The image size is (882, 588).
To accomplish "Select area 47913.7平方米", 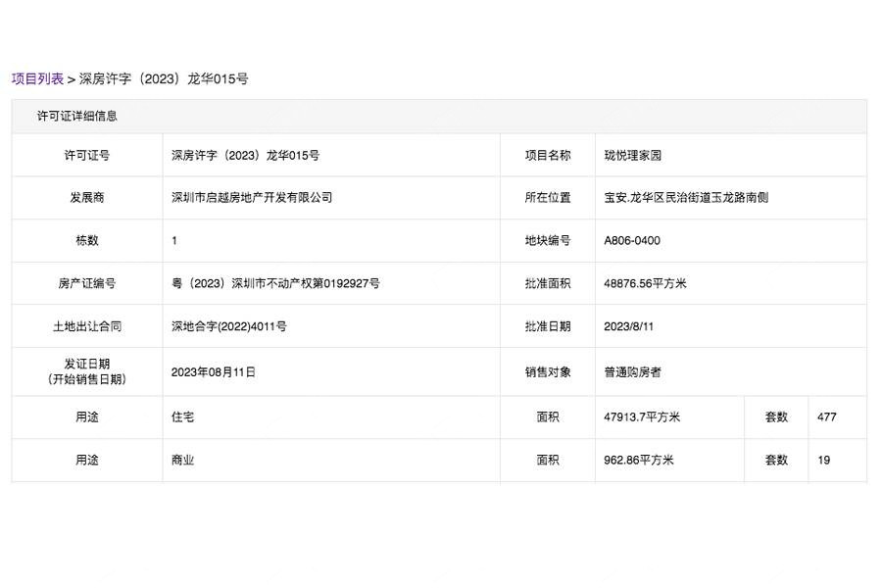I will click(642, 416).
